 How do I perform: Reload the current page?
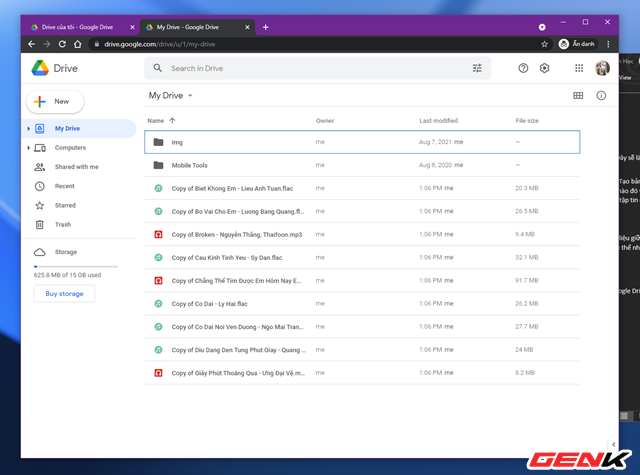coord(62,44)
